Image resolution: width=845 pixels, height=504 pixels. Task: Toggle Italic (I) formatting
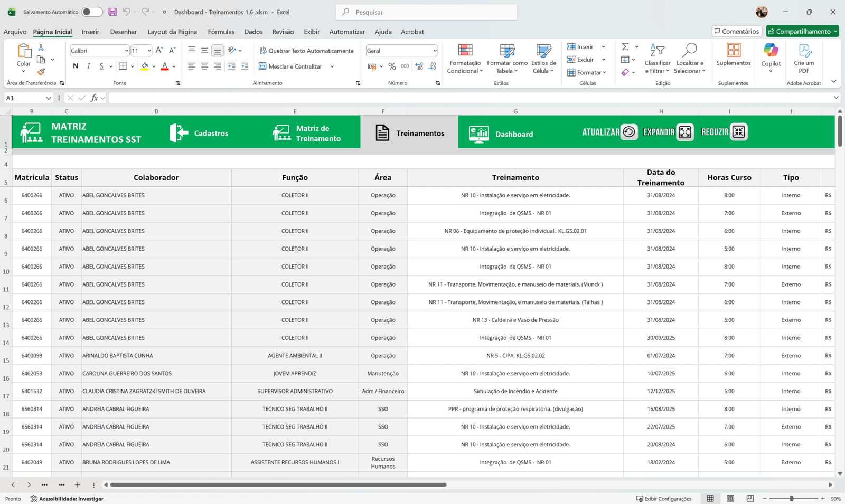(88, 66)
